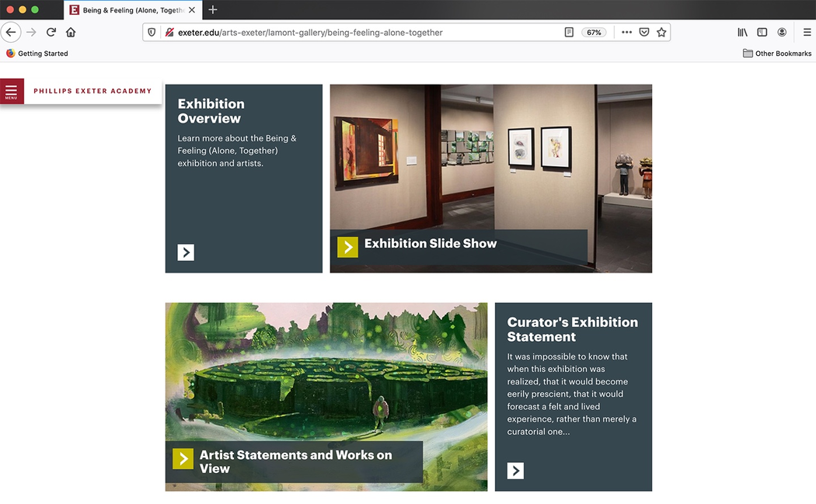Image resolution: width=816 pixels, height=504 pixels.
Task: Toggle reader view icon in address bar
Action: click(569, 33)
